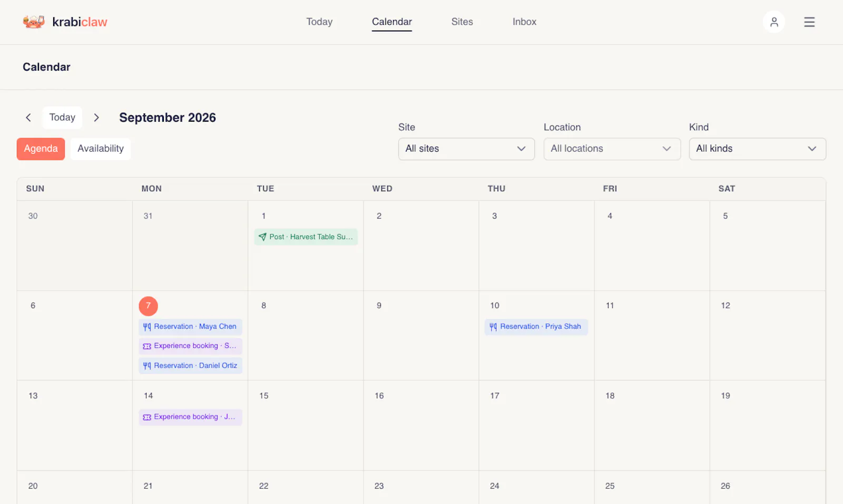Select day 30 from previous month
Screen dimensions: 843x504
[33, 216]
